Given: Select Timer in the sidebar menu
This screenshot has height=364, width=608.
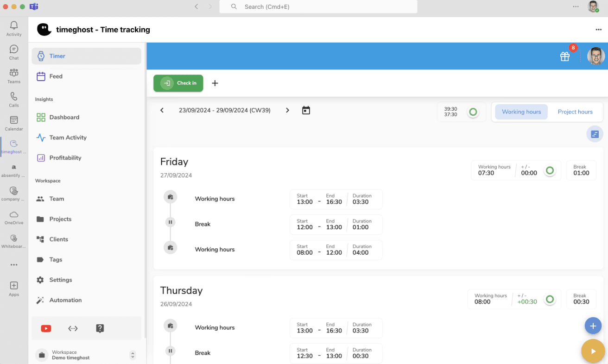Looking at the screenshot, I should tap(86, 56).
